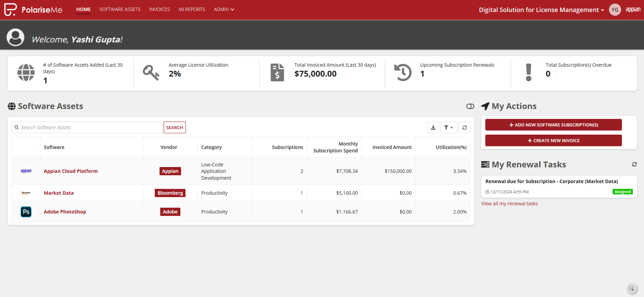This screenshot has height=297, width=644.
Task: Click the user profile picture icon
Action: coord(15,37)
